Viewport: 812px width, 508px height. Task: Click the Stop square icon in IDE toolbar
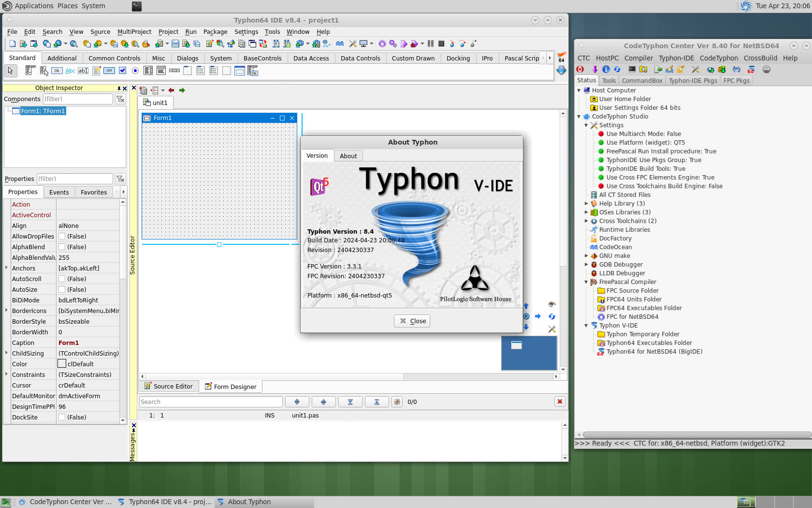pos(441,44)
